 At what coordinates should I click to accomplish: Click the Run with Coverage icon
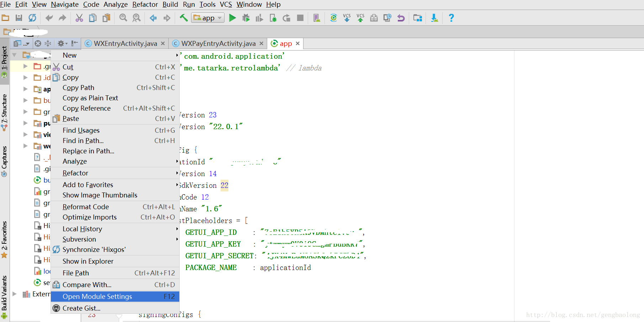coord(259,18)
